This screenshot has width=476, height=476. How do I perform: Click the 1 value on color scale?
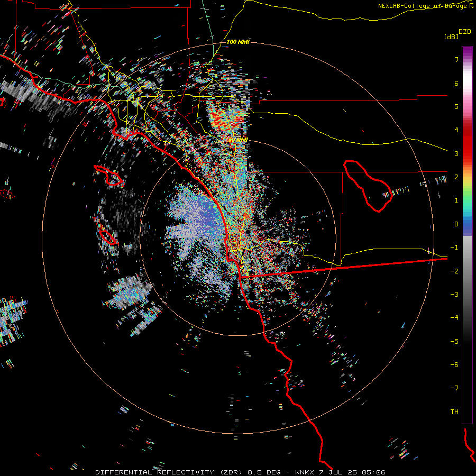[456, 200]
